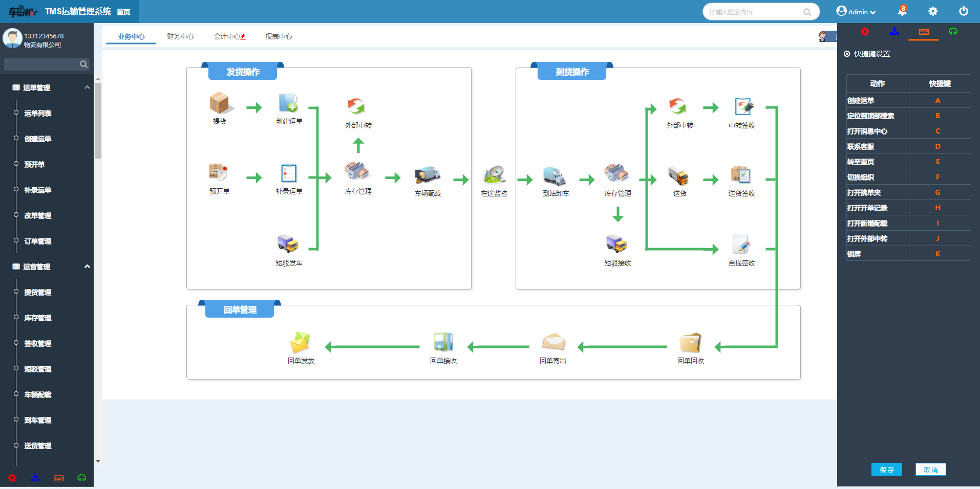Open 自提签收 sign-off icon
The height and width of the screenshot is (489, 980).
(741, 244)
